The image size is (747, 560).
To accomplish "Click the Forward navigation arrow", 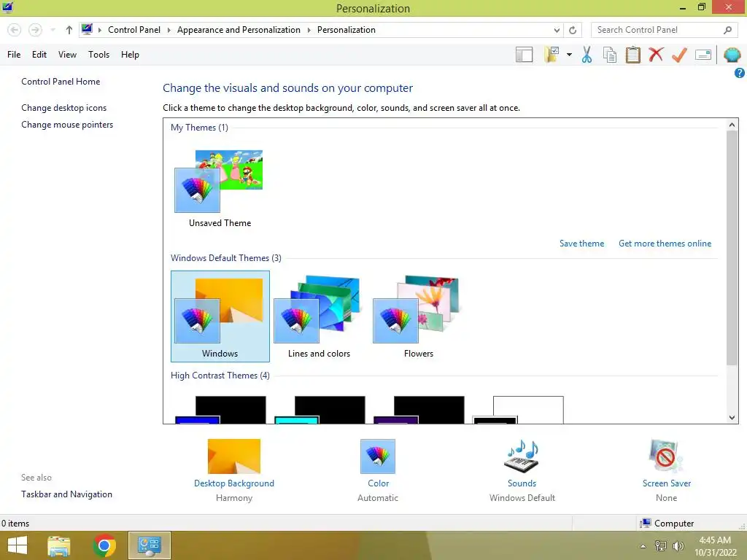I will [x=35, y=30].
